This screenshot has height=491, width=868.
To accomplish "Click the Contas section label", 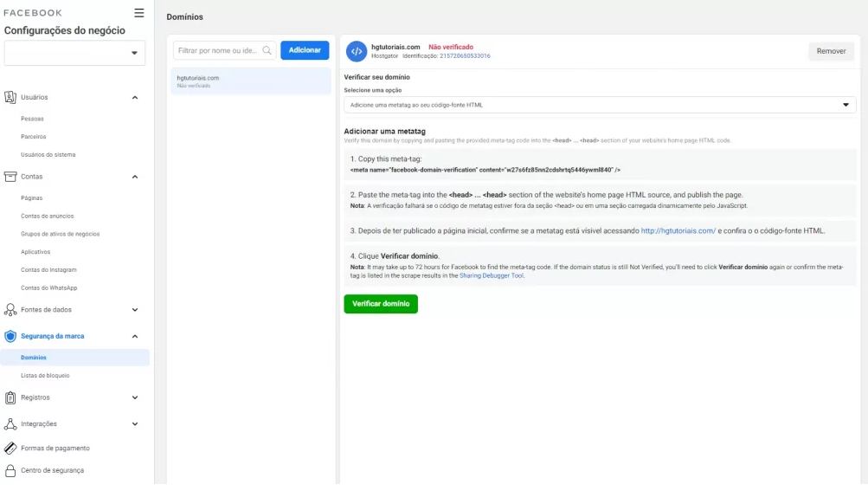I will point(31,177).
